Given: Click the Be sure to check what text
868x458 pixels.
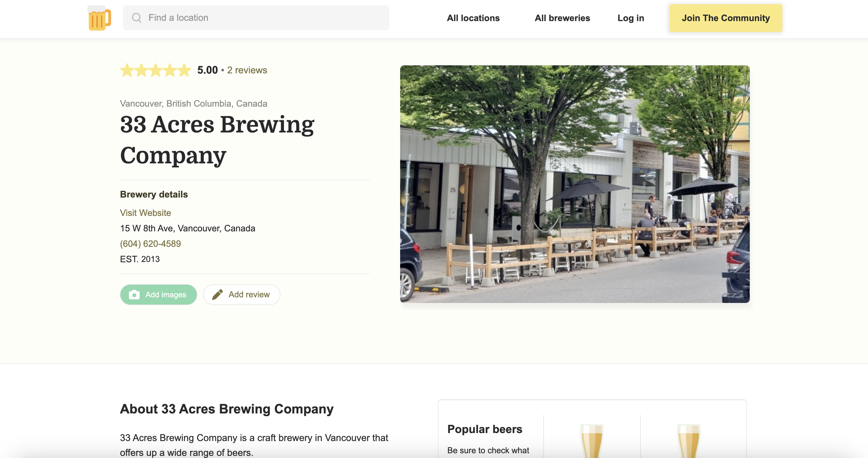Looking at the screenshot, I should (x=488, y=450).
